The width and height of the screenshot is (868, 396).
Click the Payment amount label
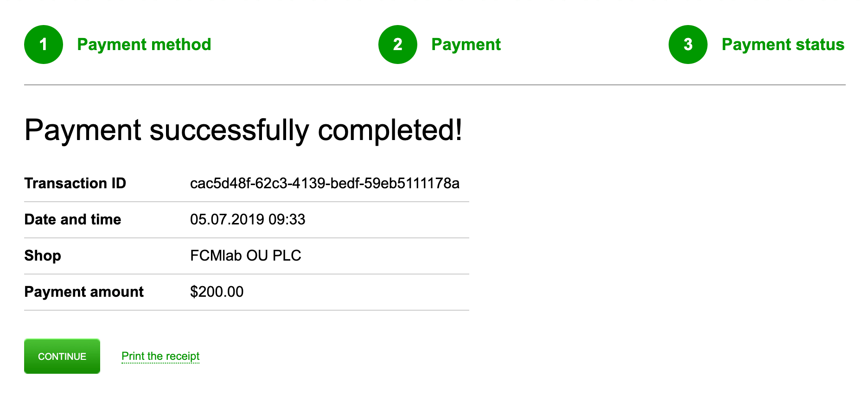click(x=84, y=292)
